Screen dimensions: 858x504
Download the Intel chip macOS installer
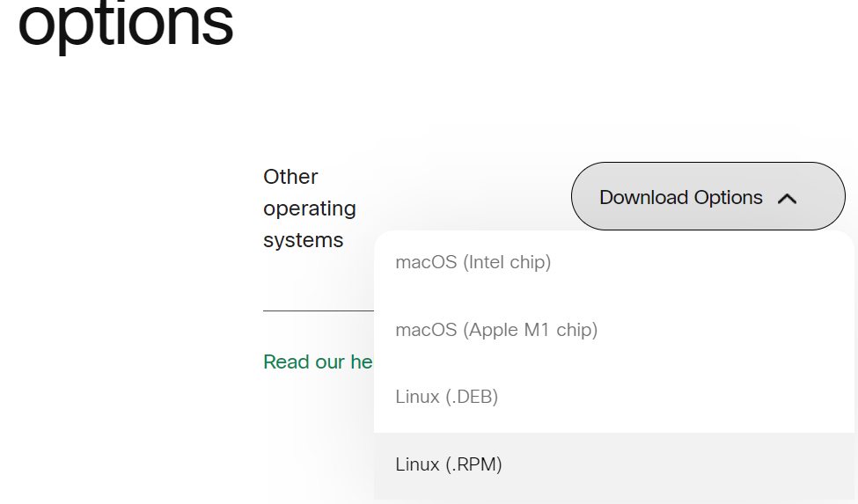click(x=473, y=262)
